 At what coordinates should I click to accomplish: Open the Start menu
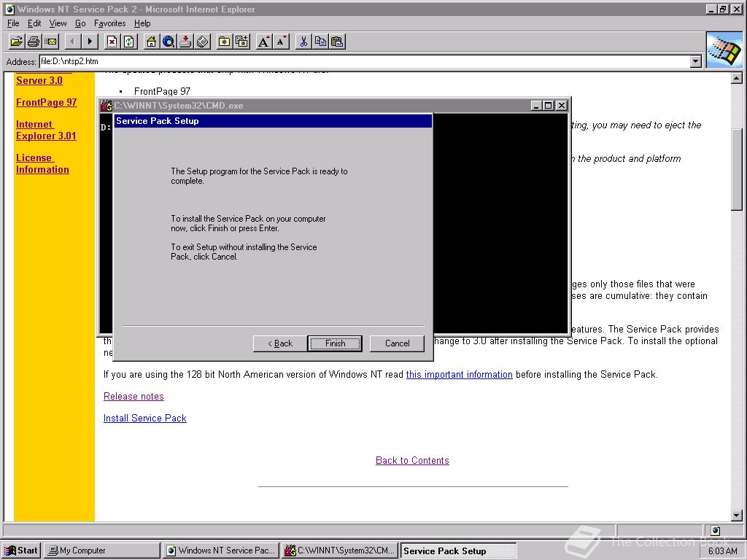click(21, 551)
